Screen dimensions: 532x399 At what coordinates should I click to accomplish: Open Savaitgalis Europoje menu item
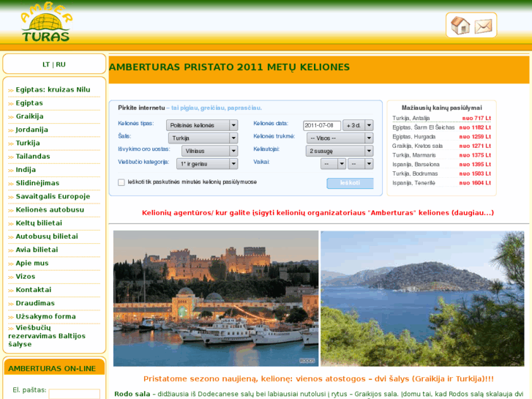53,197
